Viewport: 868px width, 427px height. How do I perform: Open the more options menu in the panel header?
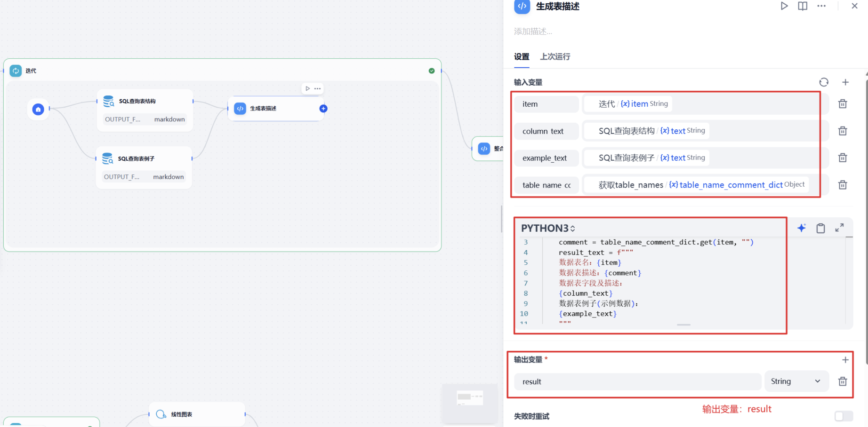click(x=821, y=6)
